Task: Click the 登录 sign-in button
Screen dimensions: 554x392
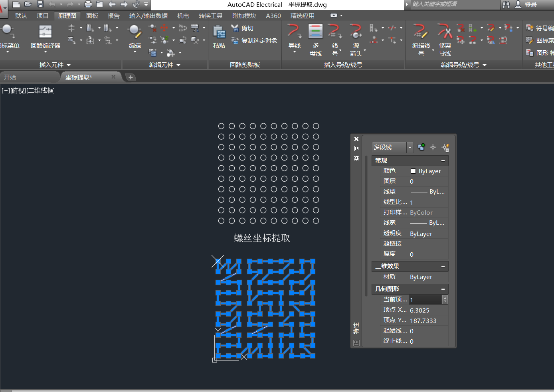Action: pyautogui.click(x=530, y=4)
